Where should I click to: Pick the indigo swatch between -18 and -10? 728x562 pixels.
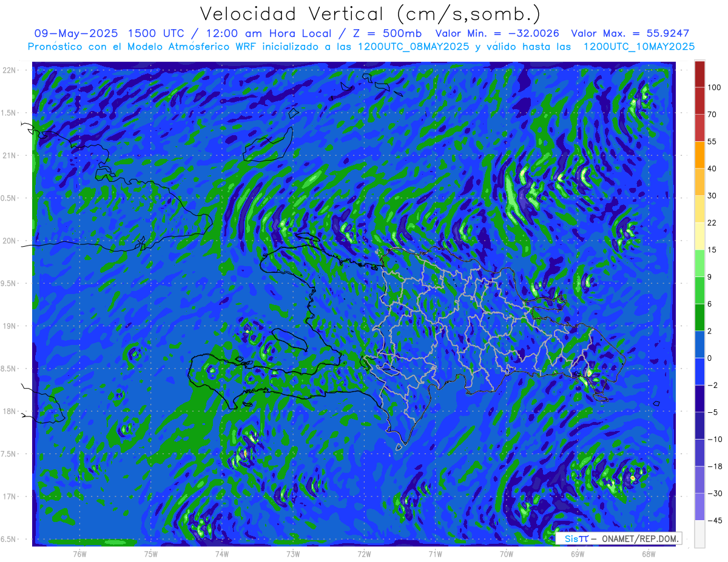pyautogui.click(x=699, y=452)
